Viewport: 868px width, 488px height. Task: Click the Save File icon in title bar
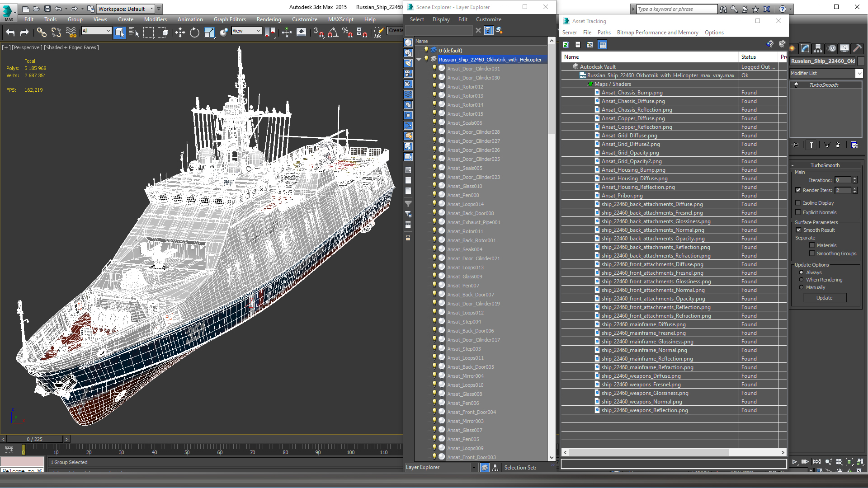tap(47, 9)
